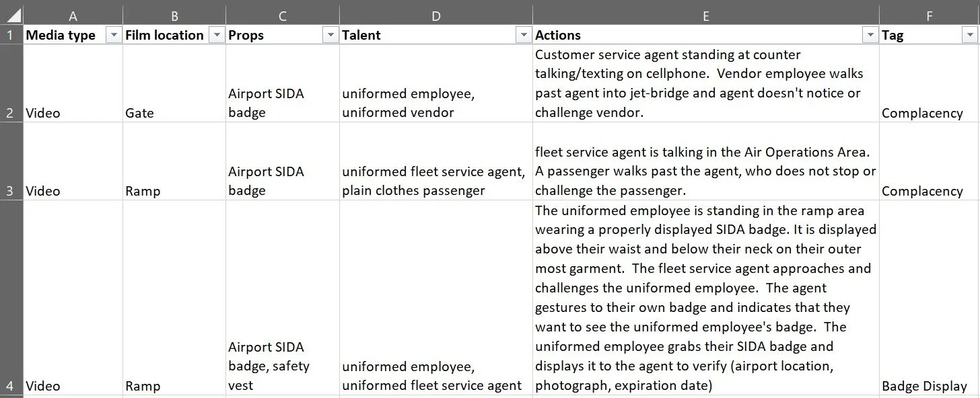Select the 'Complacency' tag in row 3
980x398 pixels.
(x=930, y=161)
